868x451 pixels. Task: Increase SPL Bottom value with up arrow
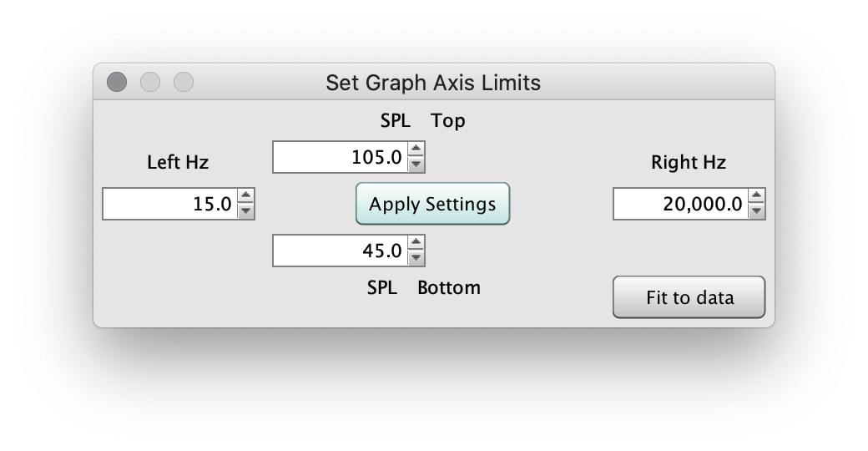[416, 243]
